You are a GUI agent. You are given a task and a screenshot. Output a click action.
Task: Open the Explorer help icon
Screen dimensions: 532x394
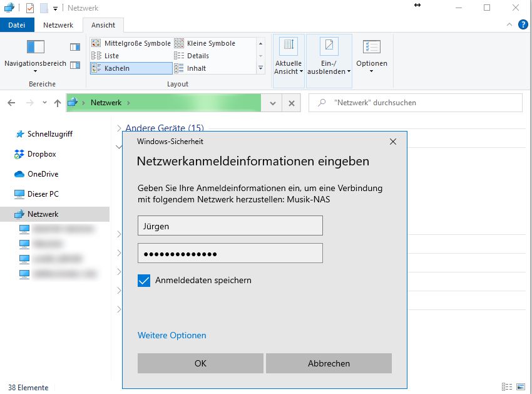point(523,25)
